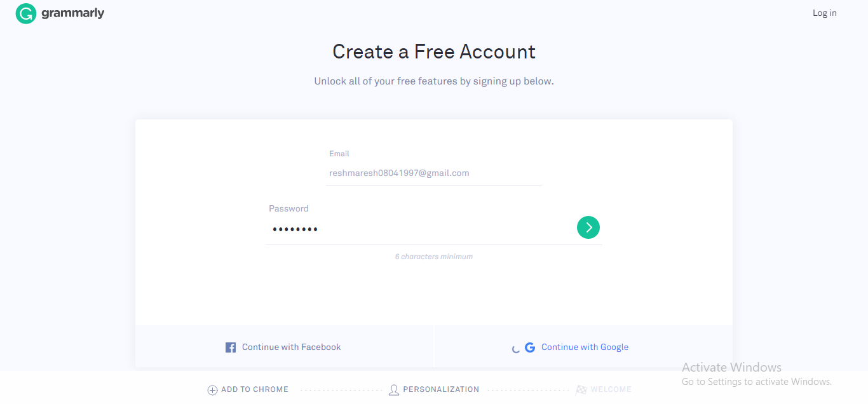Click the Welcome checkered flag icon

[x=581, y=390]
